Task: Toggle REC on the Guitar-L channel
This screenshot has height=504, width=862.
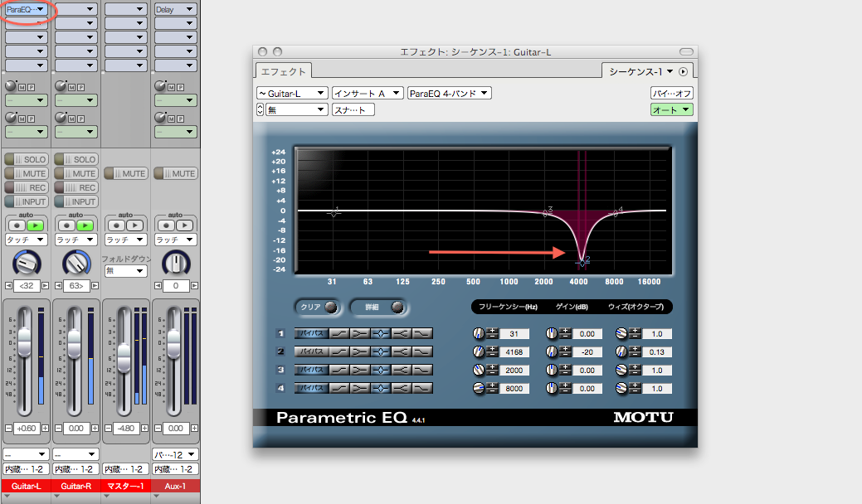Action: coord(26,188)
